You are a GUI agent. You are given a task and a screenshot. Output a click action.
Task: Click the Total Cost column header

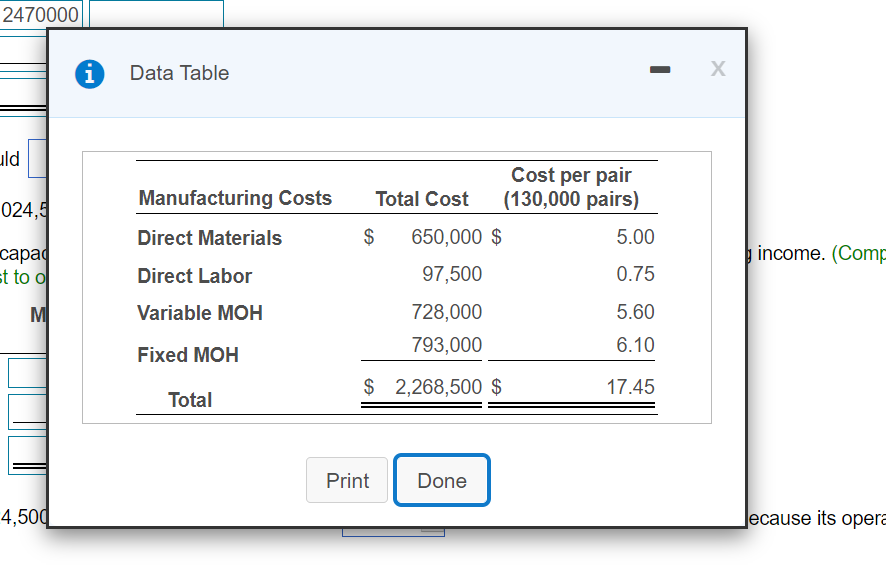pyautogui.click(x=422, y=199)
